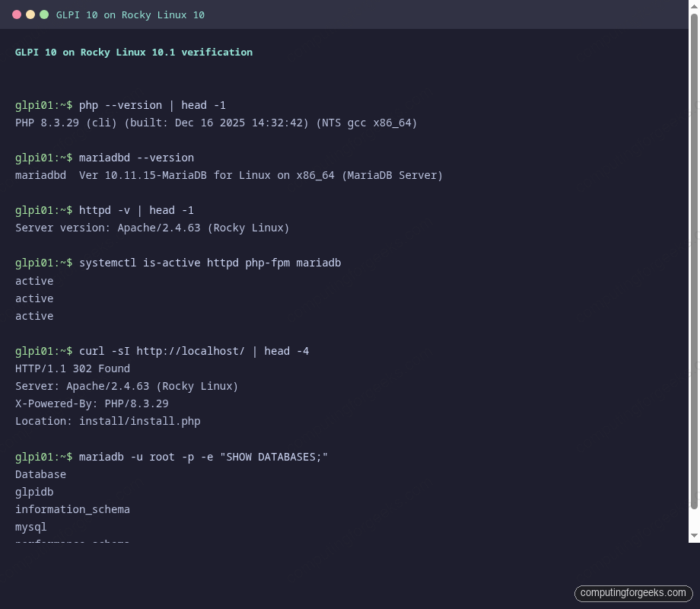Click the 'information_schema' database name

(x=72, y=509)
